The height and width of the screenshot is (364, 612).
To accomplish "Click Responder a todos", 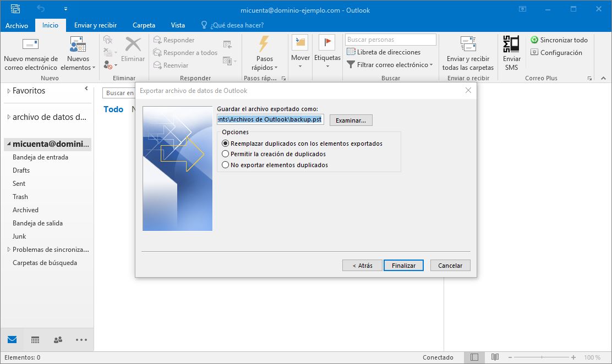I will pyautogui.click(x=185, y=52).
